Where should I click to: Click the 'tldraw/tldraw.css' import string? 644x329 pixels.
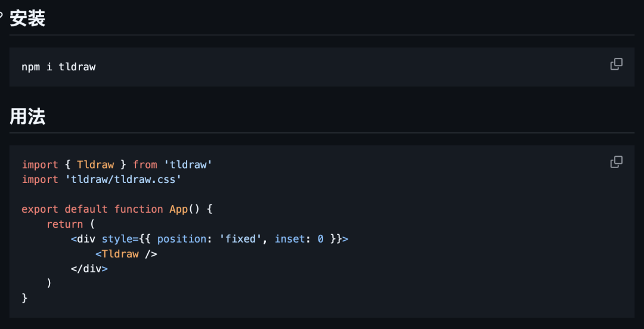point(123,179)
